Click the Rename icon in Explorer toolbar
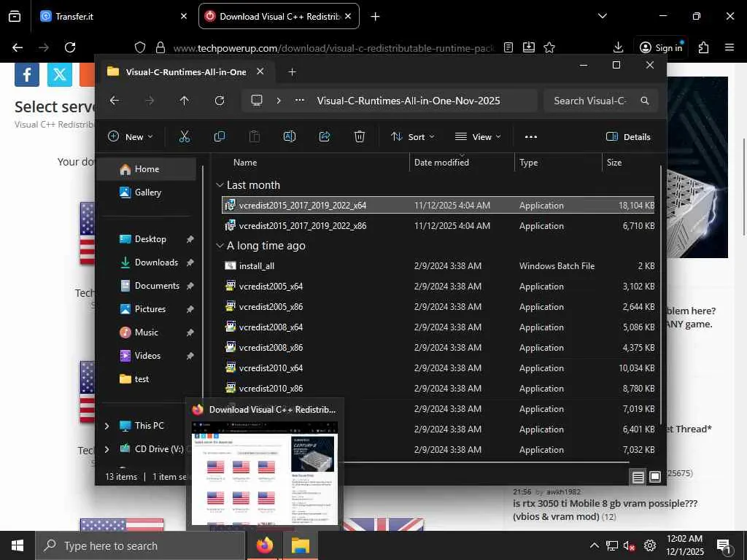The image size is (747, 560). pyautogui.click(x=290, y=137)
